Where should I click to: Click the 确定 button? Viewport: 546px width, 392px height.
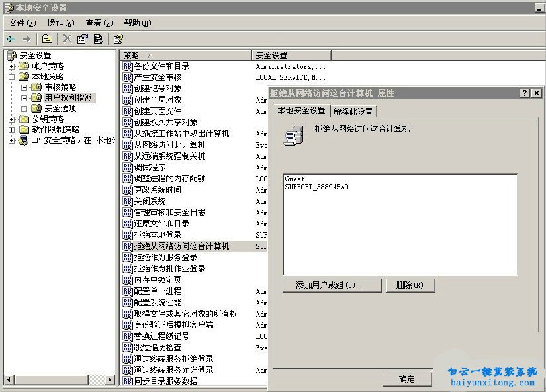(x=406, y=379)
